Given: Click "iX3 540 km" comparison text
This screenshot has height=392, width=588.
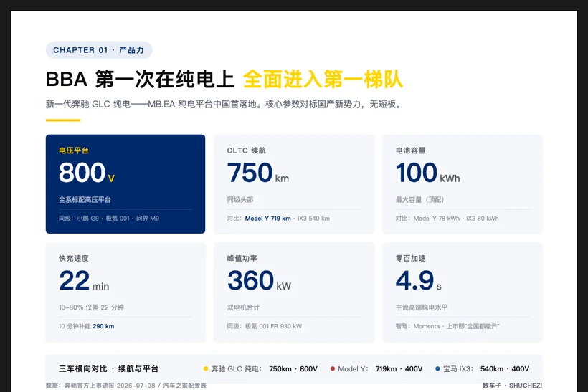Looking at the screenshot, I should [314, 219].
